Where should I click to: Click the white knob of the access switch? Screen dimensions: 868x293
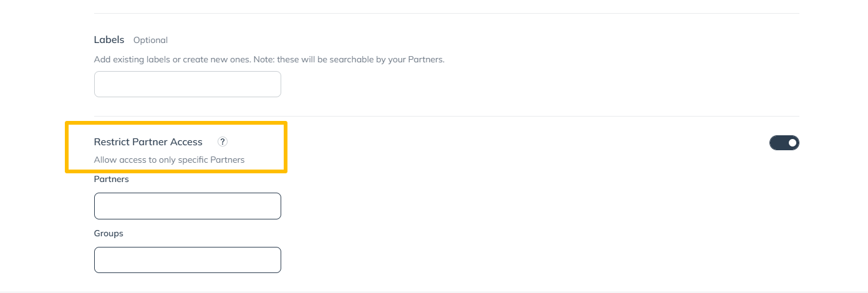pyautogui.click(x=792, y=143)
